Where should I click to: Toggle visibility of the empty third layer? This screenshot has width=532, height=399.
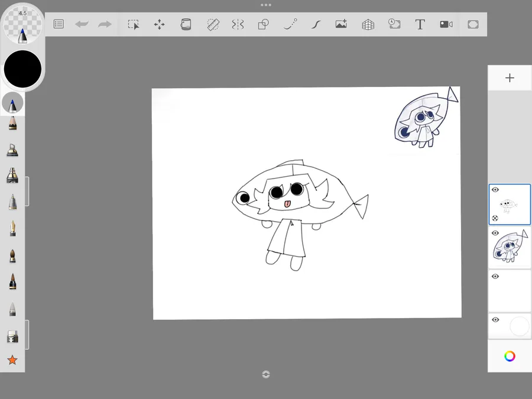coord(495,277)
